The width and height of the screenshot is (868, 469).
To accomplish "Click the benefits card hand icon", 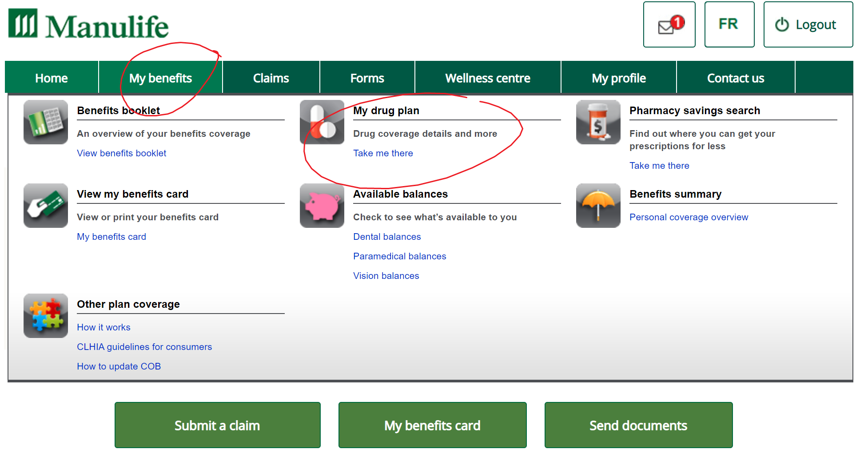I will coord(46,206).
